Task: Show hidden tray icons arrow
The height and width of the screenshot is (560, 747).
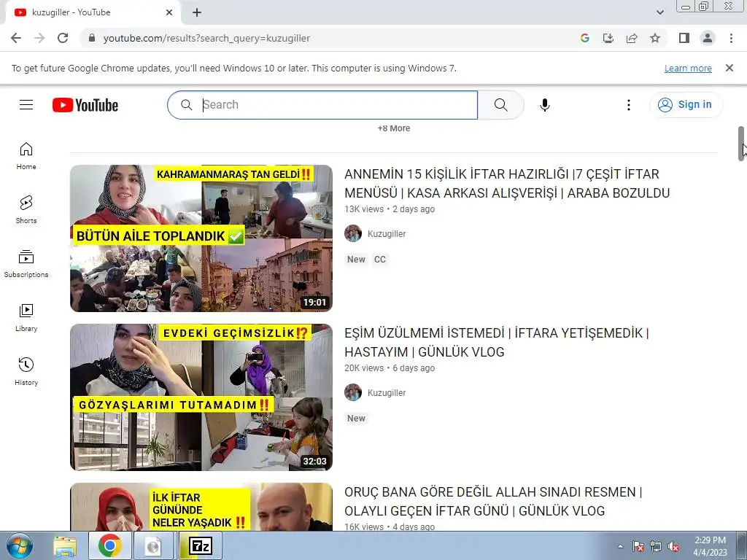Action: pos(620,547)
